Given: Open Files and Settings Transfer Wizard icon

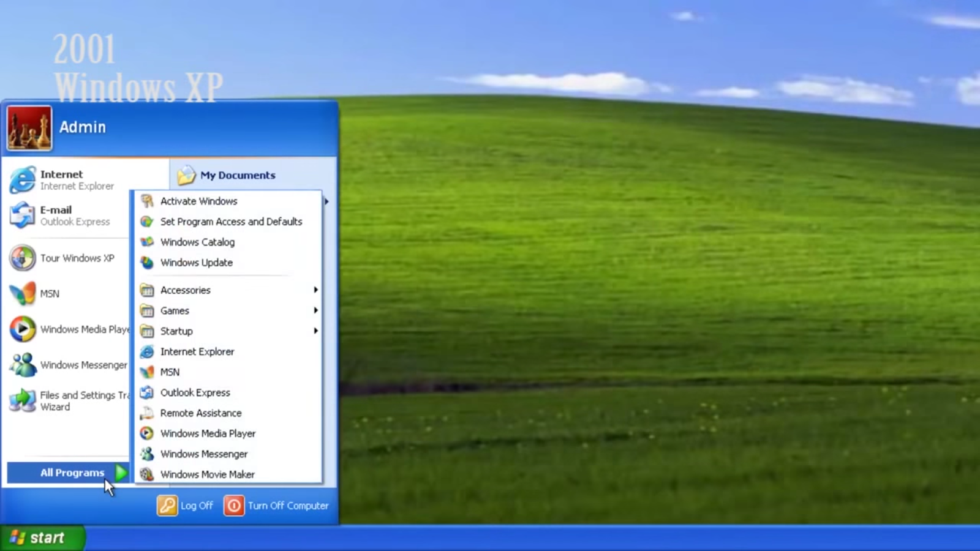Looking at the screenshot, I should coord(23,400).
